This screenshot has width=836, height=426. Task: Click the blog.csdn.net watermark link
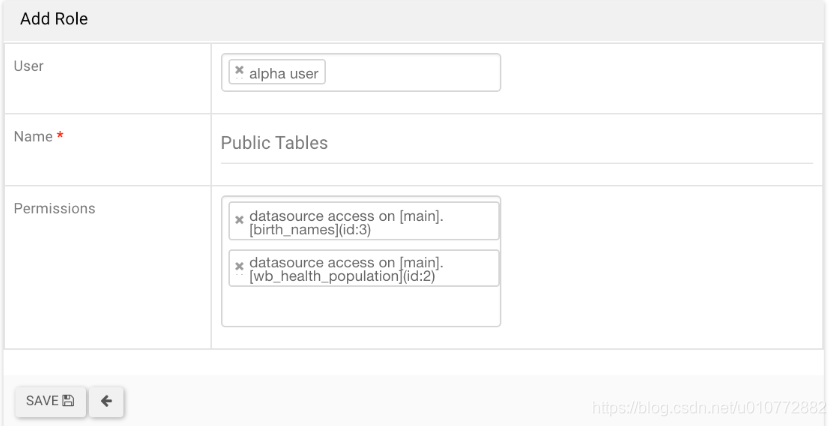tap(708, 407)
